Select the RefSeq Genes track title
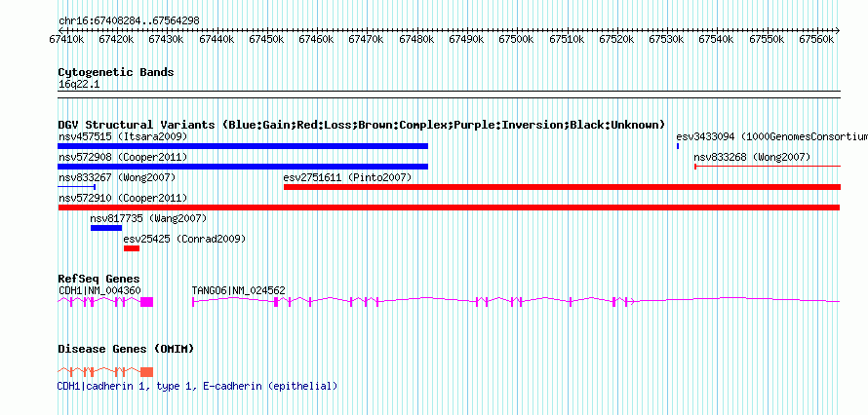Screen dimensions: 868x415 (99, 279)
